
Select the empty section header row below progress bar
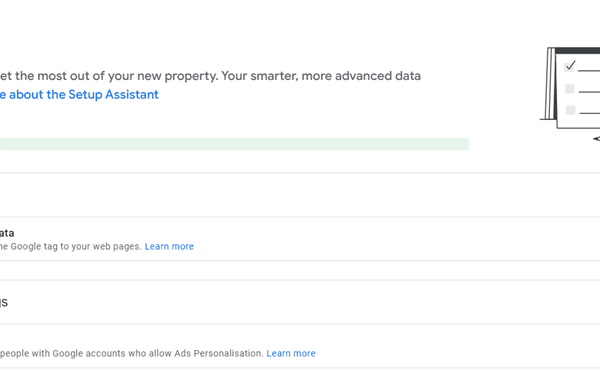pos(300,195)
